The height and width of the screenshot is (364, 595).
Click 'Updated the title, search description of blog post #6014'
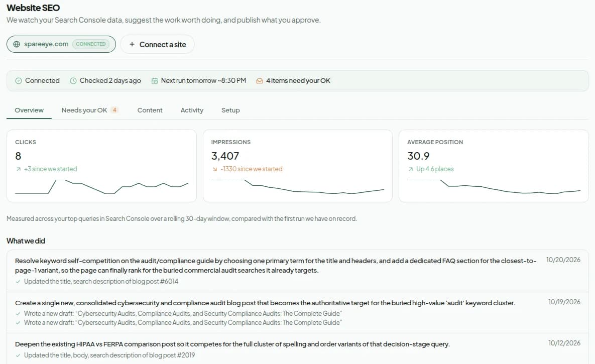point(101,282)
